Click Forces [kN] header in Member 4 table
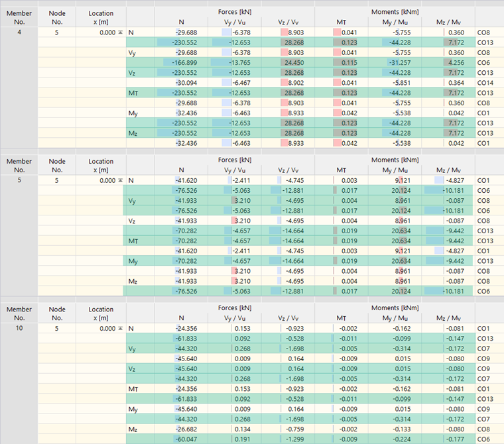The height and width of the screenshot is (444, 504). tap(234, 12)
